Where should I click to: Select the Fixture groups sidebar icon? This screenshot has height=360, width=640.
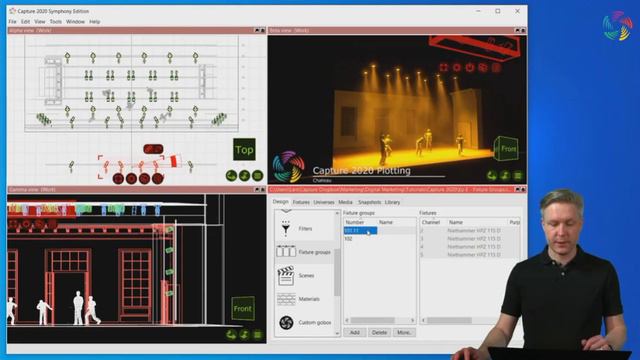[286, 251]
